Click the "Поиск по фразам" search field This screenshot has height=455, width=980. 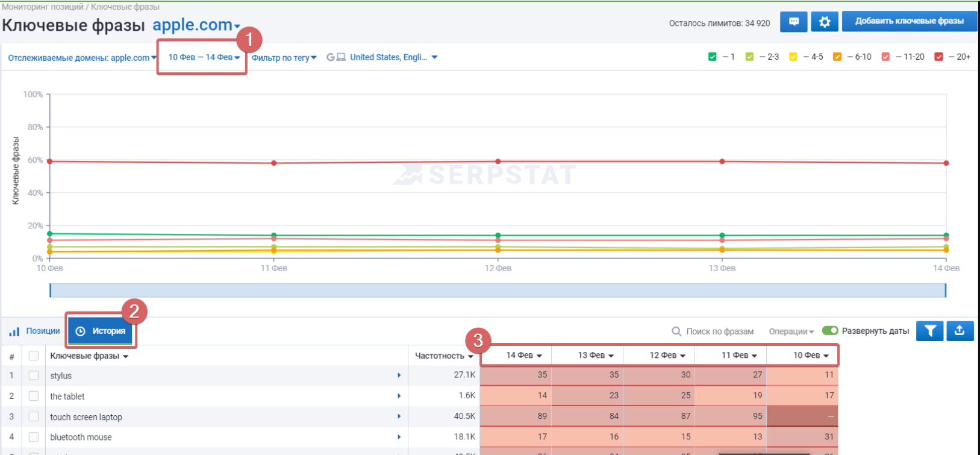[720, 331]
